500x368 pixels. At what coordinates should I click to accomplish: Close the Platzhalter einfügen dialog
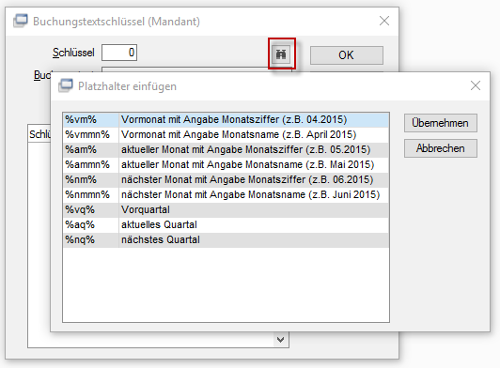coord(476,86)
